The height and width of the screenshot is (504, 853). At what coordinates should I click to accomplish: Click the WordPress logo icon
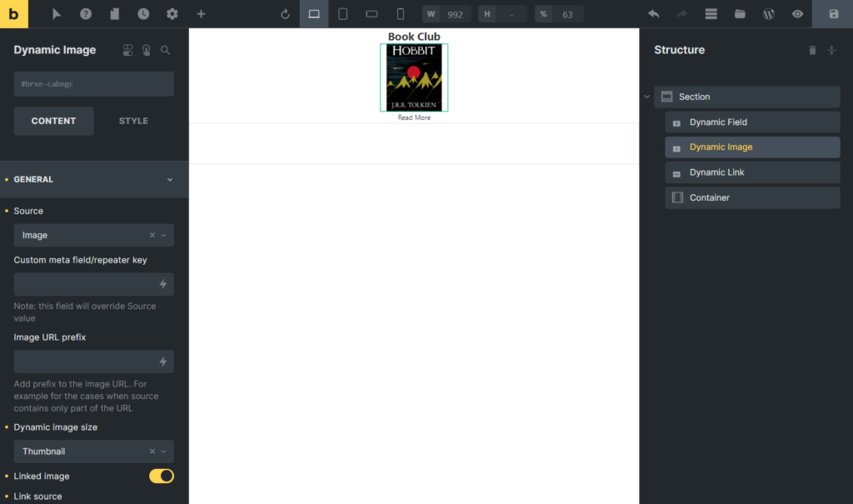[769, 14]
